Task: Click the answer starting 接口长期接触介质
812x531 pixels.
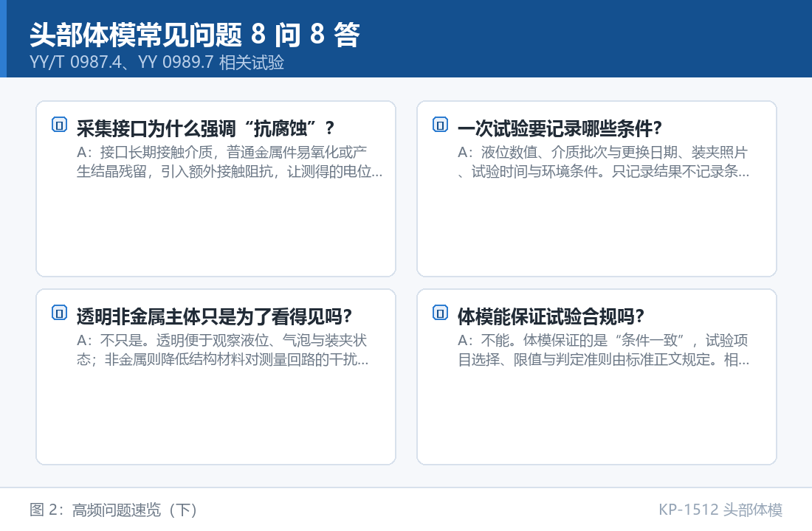Action: (230, 162)
